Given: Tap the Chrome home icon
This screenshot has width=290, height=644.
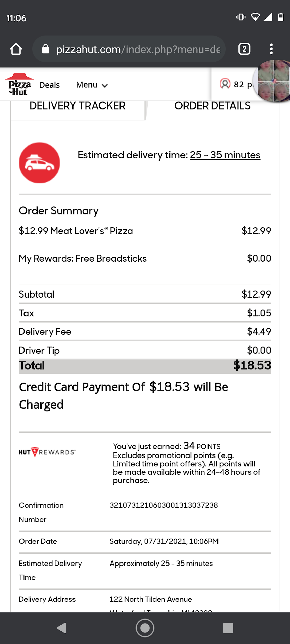Looking at the screenshot, I should pos(16,49).
